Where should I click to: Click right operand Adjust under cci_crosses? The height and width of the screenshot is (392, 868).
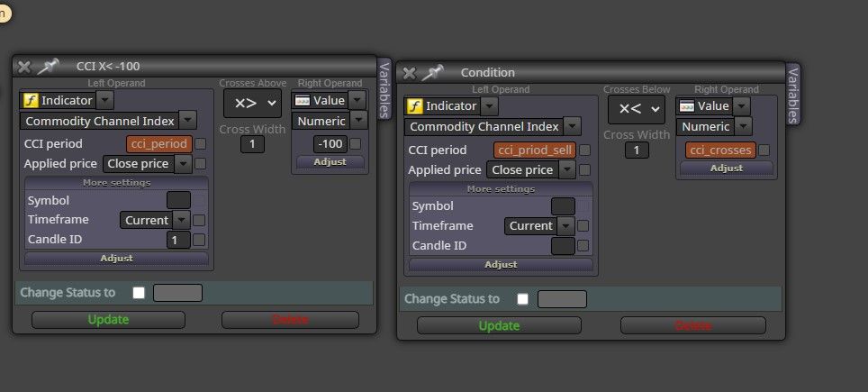coord(727,168)
